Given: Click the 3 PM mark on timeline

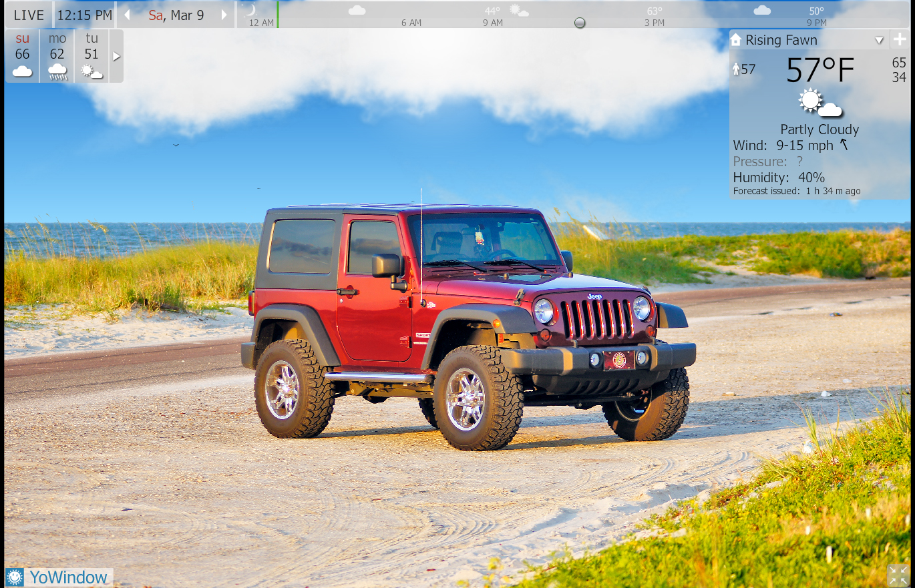Looking at the screenshot, I should 655,23.
